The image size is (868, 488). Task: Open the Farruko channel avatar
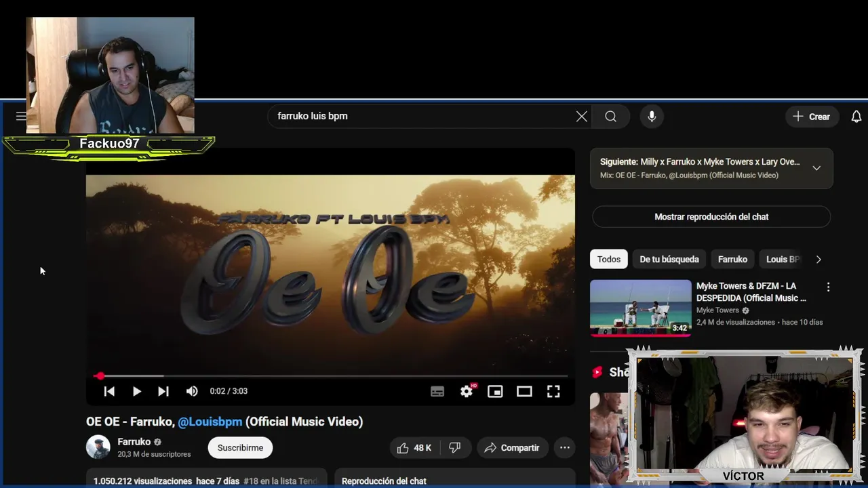[98, 447]
